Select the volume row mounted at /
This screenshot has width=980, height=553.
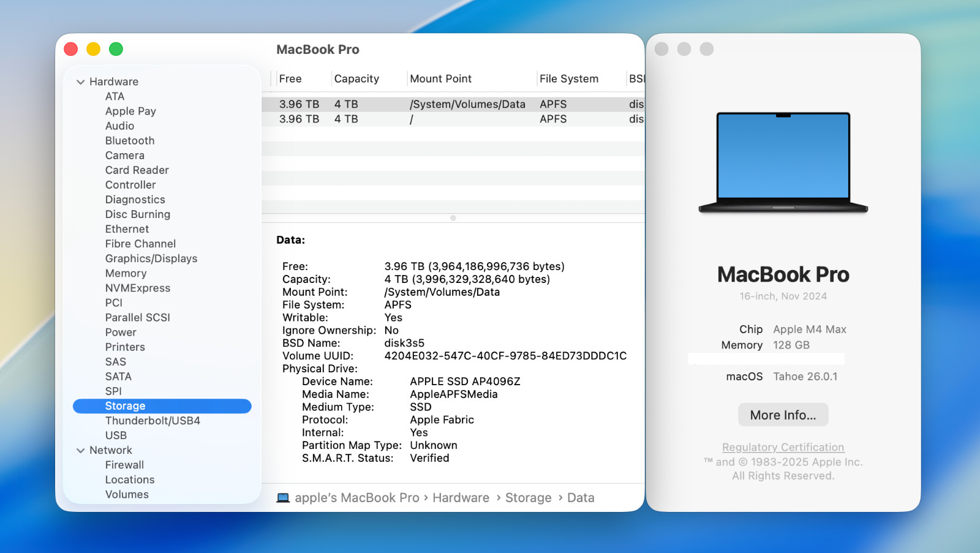pos(453,119)
